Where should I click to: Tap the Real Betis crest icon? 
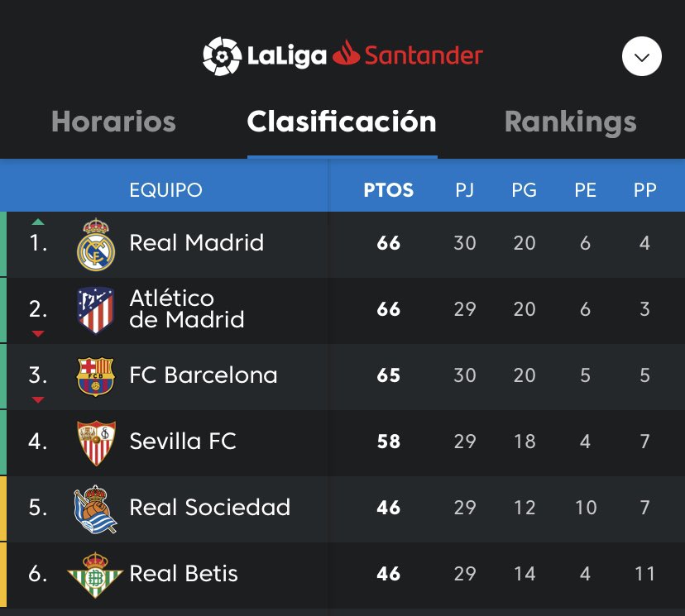95,575
